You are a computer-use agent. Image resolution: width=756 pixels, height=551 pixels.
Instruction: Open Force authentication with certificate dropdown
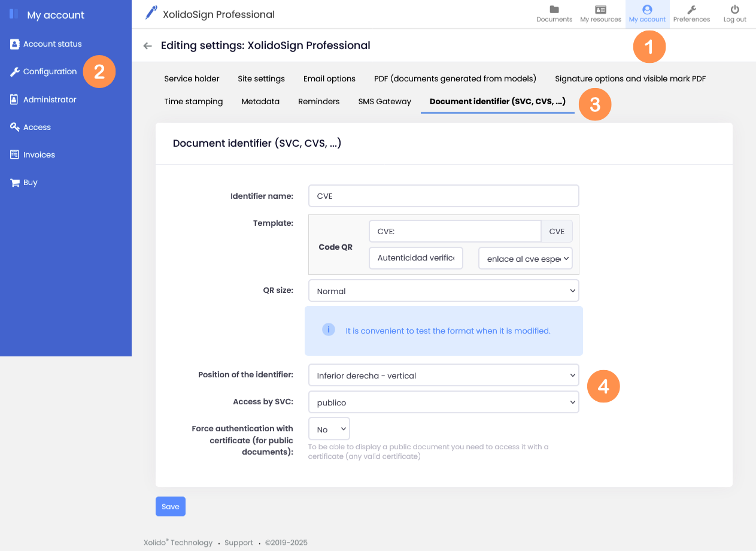(329, 429)
